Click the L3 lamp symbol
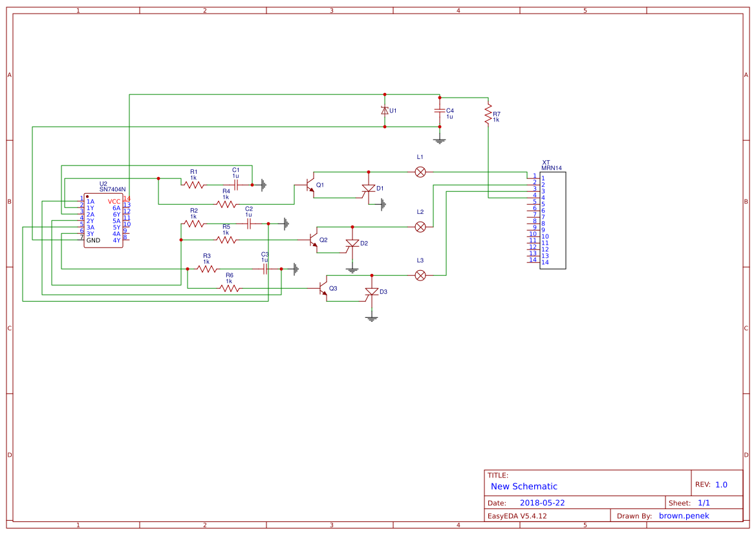The image size is (756, 535). 420,275
